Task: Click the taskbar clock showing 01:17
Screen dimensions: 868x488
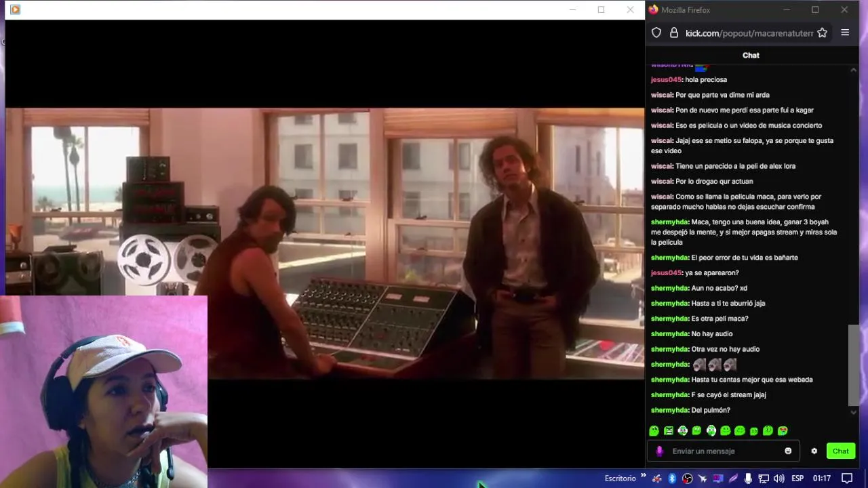Action: pos(822,479)
